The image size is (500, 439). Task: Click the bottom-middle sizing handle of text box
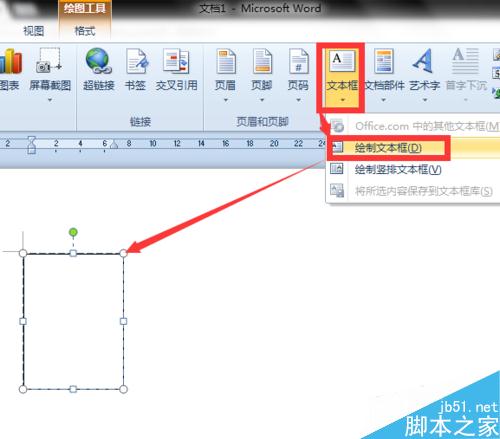coord(73,389)
